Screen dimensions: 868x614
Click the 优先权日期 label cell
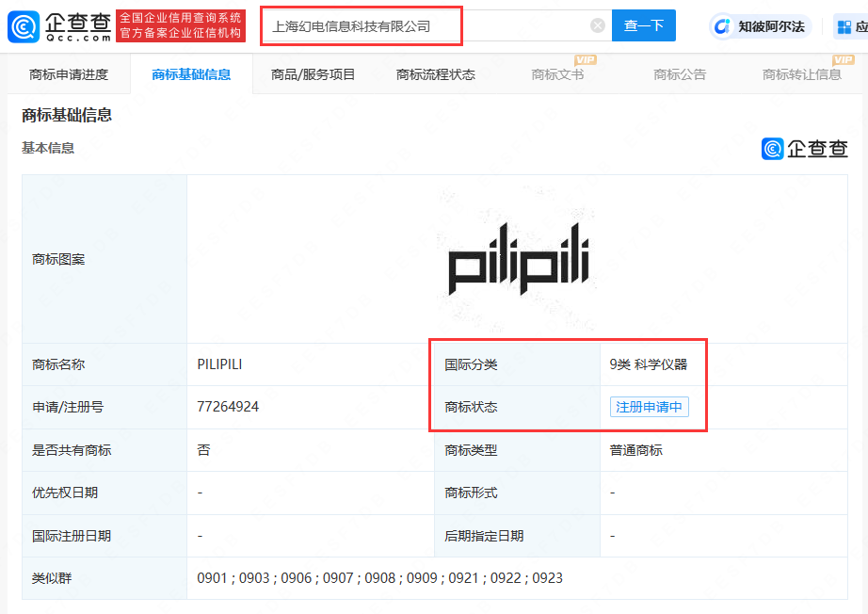coord(104,493)
